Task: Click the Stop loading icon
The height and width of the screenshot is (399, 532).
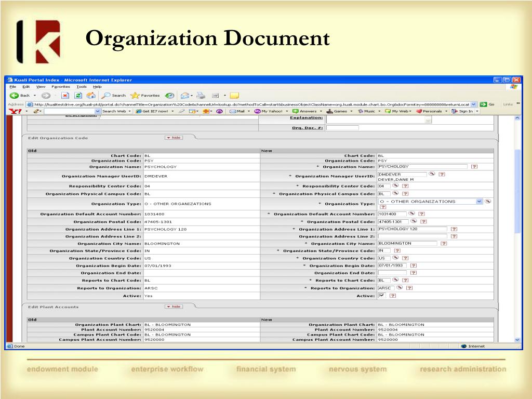Action: (x=65, y=96)
